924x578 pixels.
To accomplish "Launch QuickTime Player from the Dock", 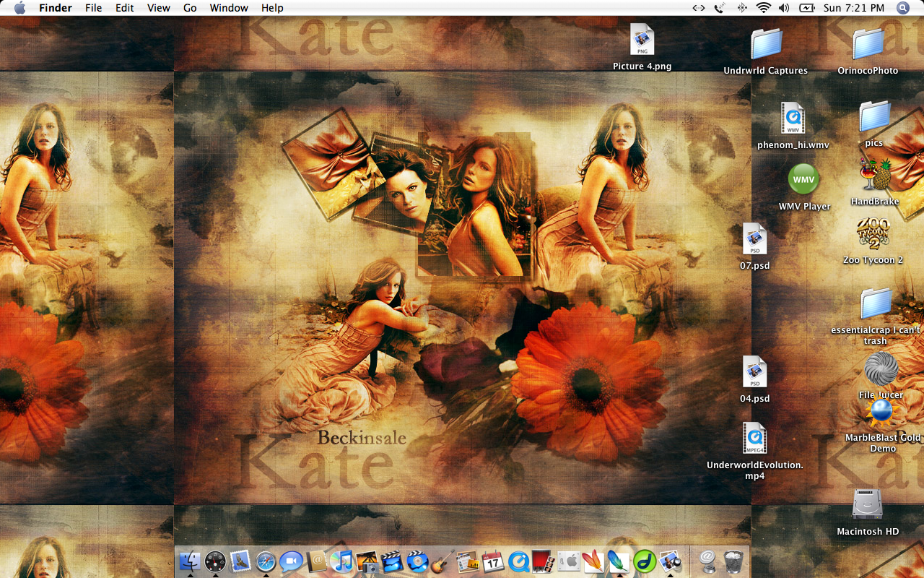I will [x=518, y=561].
